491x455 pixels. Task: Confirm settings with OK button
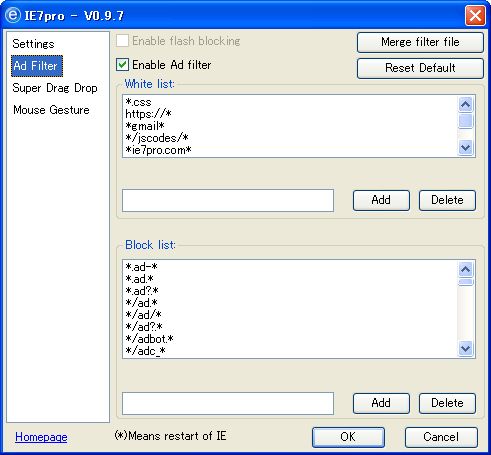(348, 437)
